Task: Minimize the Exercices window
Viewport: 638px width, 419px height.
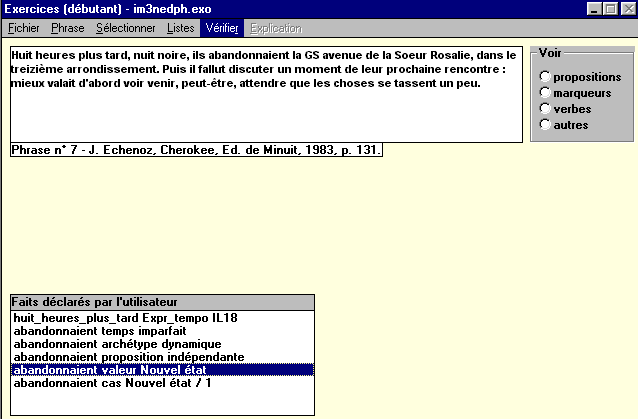Action: [x=594, y=9]
